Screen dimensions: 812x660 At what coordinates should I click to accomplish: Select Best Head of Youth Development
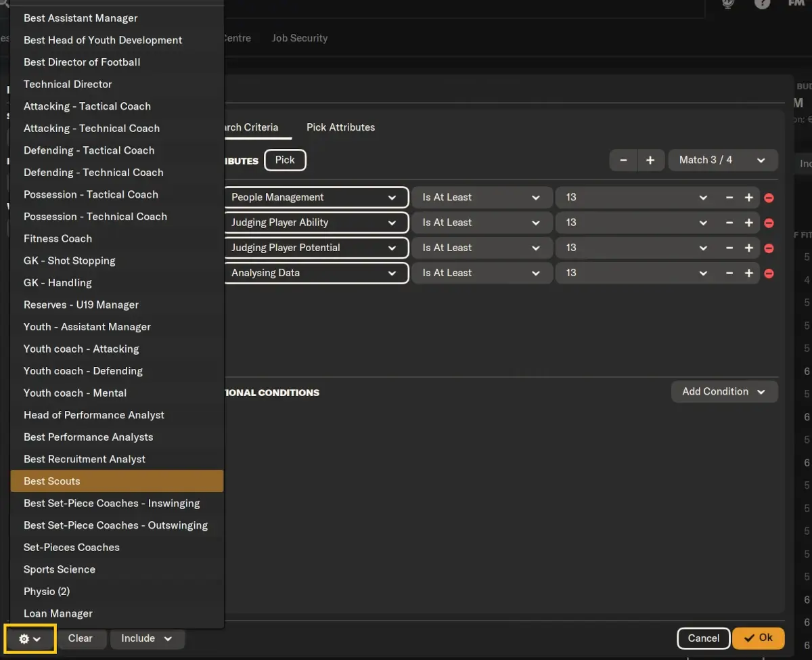(117, 40)
